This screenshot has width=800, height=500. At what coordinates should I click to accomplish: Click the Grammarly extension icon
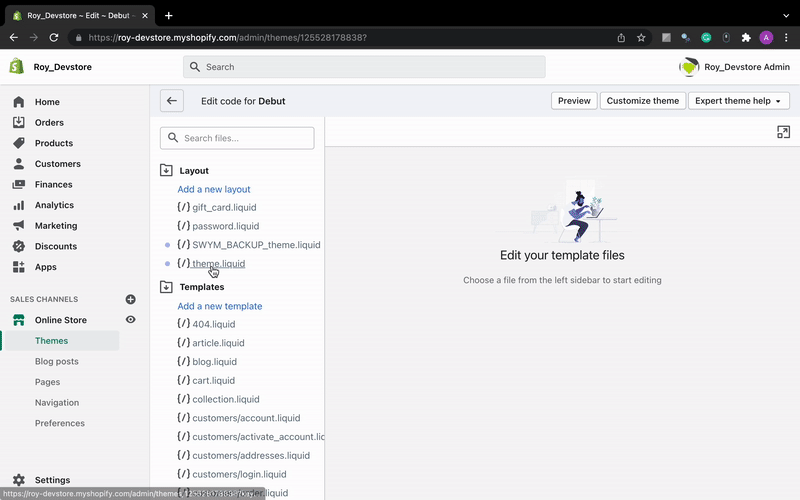tap(706, 38)
